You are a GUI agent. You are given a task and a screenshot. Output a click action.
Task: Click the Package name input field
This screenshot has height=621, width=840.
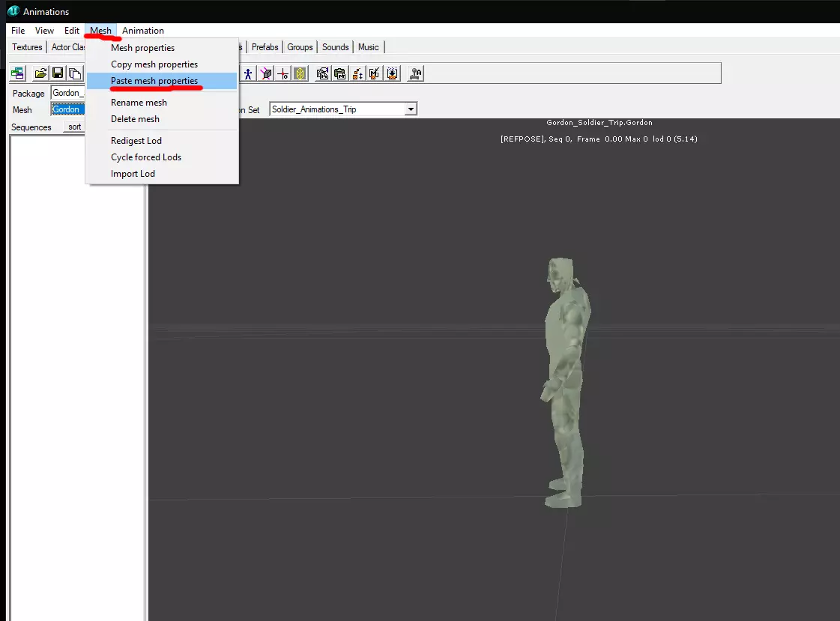(x=67, y=94)
